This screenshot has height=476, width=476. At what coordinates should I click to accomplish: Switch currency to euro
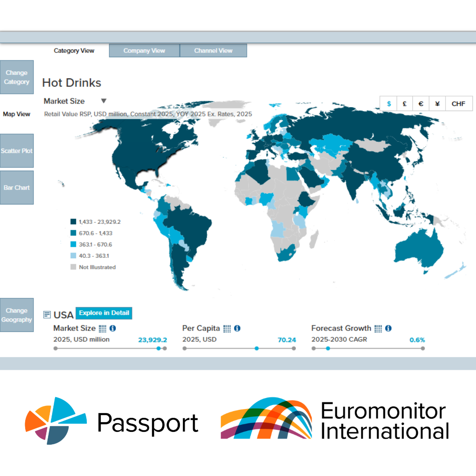click(421, 104)
